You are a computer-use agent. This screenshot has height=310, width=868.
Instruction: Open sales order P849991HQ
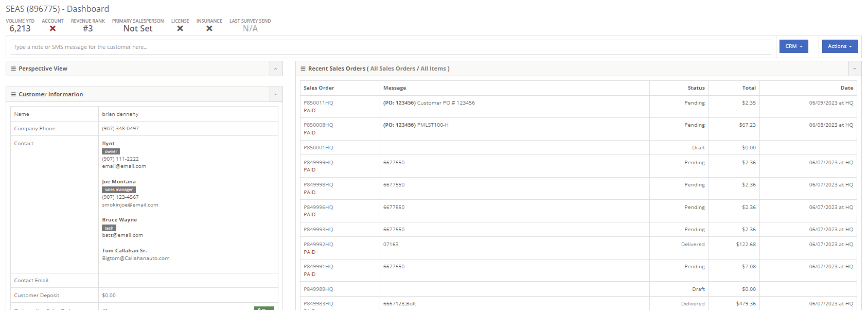318,267
